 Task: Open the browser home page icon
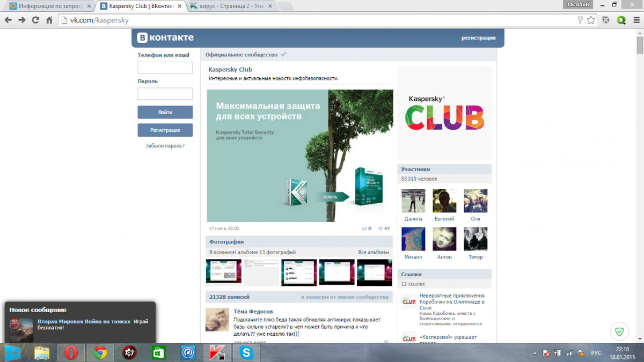[x=49, y=20]
